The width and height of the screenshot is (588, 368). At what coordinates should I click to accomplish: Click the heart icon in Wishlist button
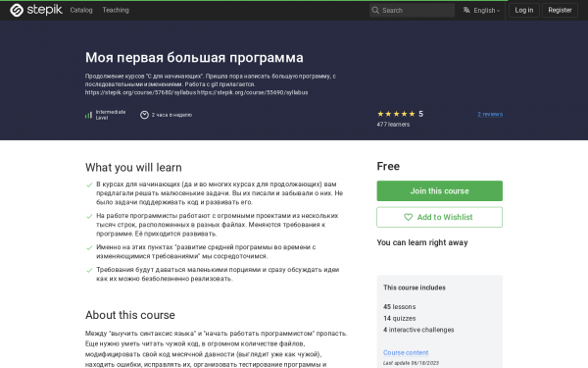408,217
